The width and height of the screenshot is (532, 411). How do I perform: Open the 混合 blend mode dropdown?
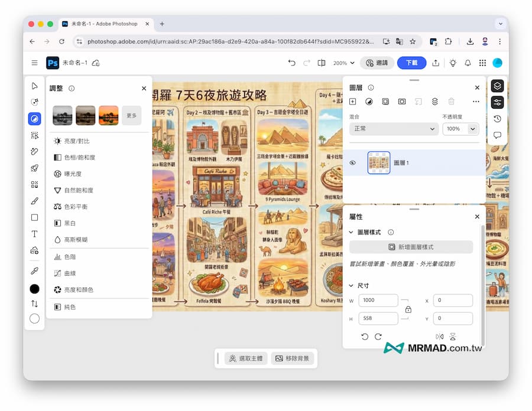click(393, 129)
